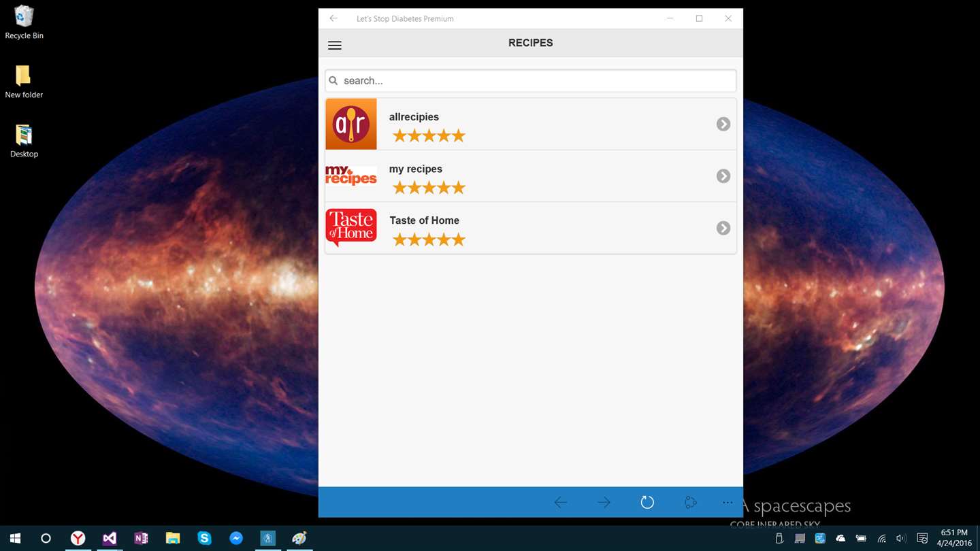
Task: Refresh the page from the bottom bar
Action: coord(647,502)
